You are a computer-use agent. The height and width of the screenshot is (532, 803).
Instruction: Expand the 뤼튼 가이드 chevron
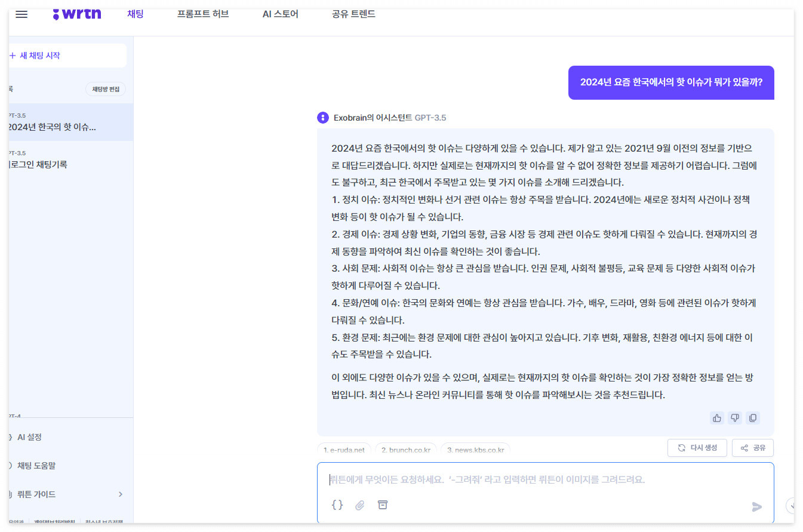121,494
